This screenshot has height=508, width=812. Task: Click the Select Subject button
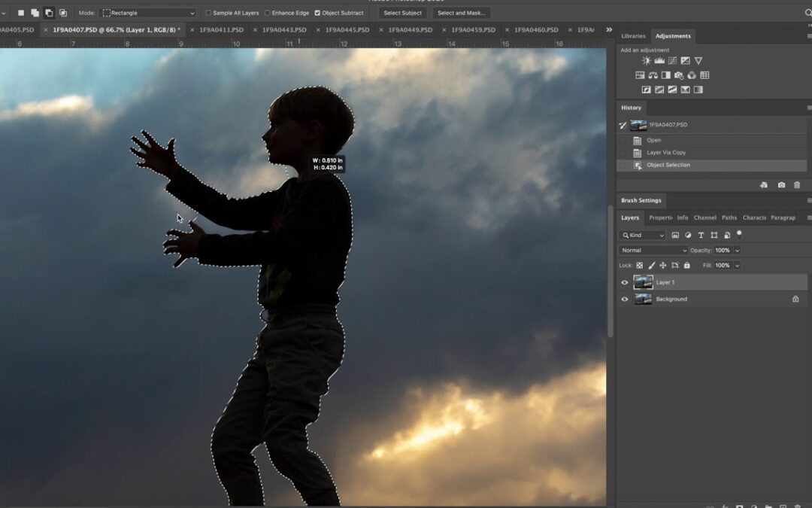(403, 13)
